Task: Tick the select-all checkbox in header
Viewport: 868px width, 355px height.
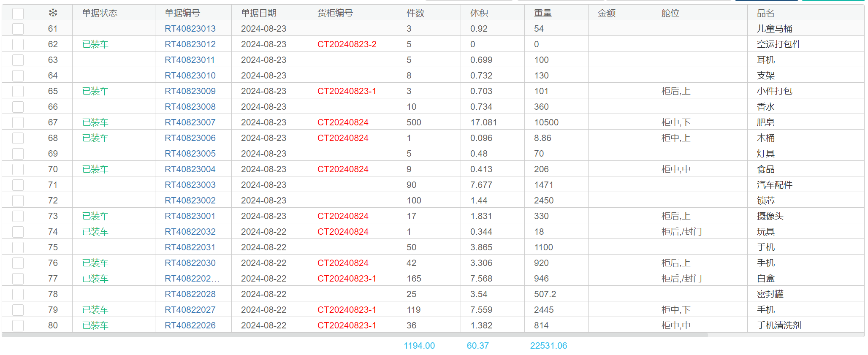Action: pos(18,13)
